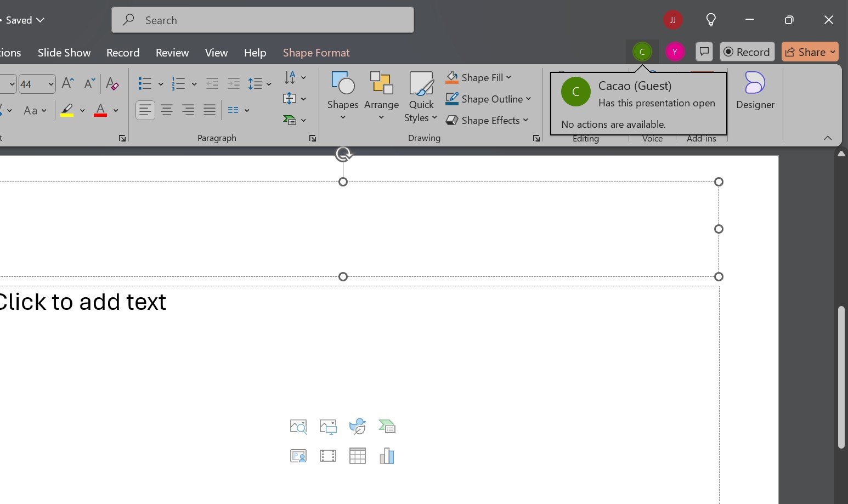Insert a chart into the placeholder
This screenshot has height=504, width=848.
point(387,456)
